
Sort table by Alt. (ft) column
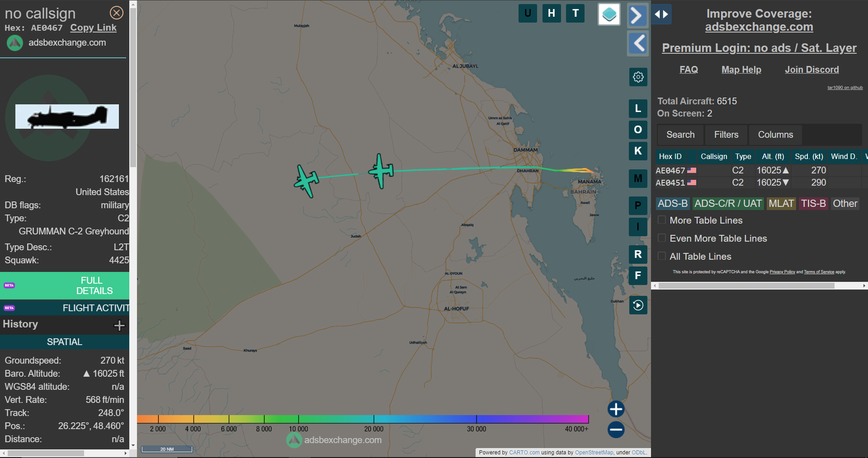coord(773,156)
